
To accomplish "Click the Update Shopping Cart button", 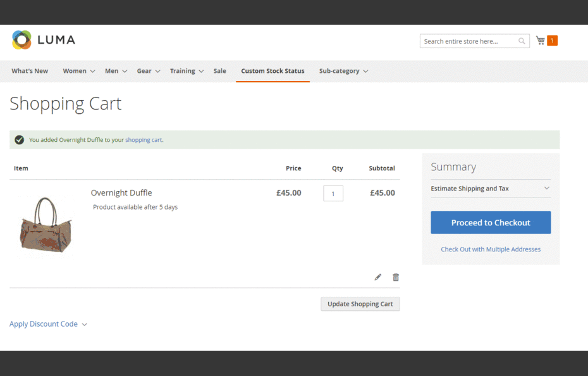I will point(360,304).
